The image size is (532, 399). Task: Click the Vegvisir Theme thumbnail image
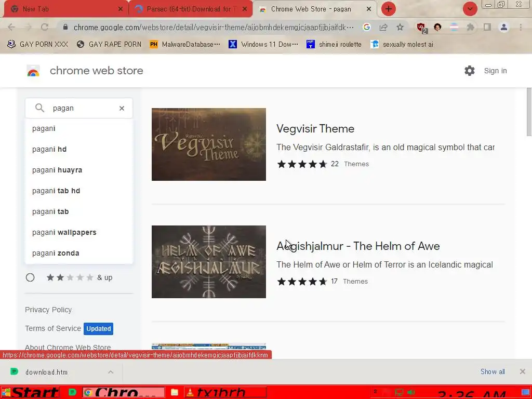pos(209,144)
